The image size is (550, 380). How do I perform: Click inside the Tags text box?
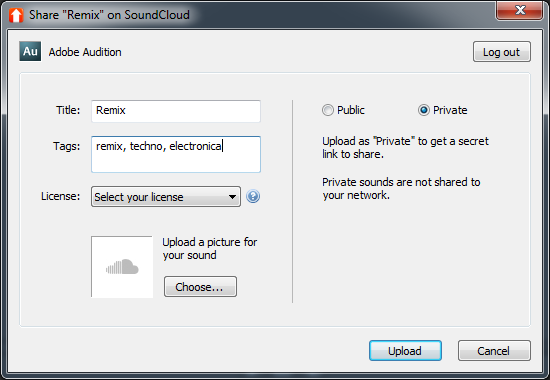point(176,154)
